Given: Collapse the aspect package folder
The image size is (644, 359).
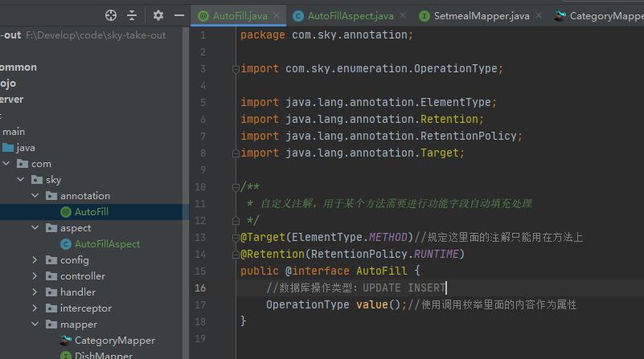Looking at the screenshot, I should coord(35,228).
